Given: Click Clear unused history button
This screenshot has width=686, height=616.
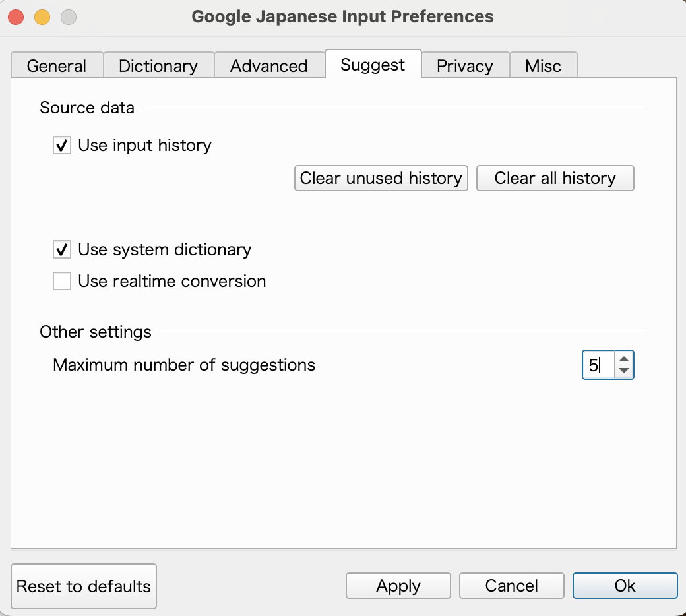Looking at the screenshot, I should [381, 178].
